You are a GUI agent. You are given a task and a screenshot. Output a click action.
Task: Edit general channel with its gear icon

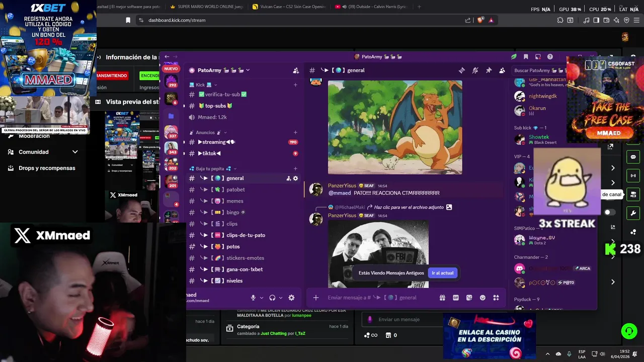click(295, 178)
